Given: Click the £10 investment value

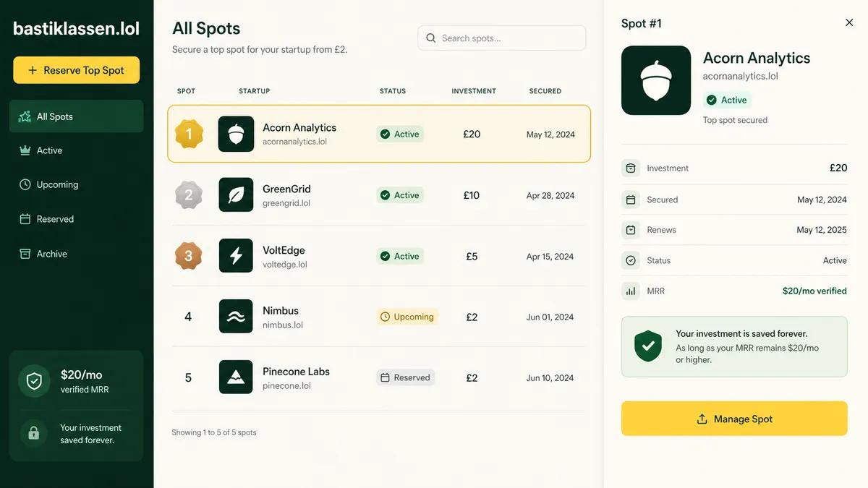Looking at the screenshot, I should (472, 195).
